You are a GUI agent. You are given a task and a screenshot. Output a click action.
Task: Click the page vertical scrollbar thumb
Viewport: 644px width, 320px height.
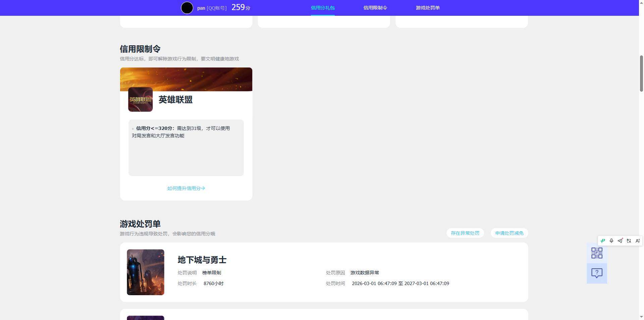click(x=641, y=73)
